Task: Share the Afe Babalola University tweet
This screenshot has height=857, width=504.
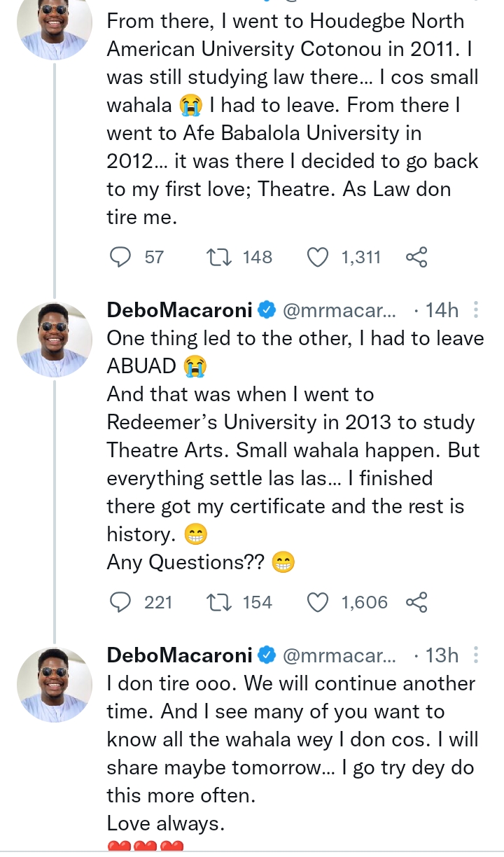Action: click(416, 258)
